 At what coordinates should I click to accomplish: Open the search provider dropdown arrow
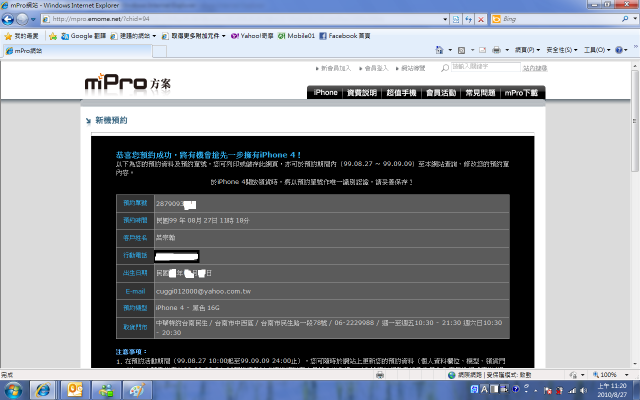tap(635, 19)
